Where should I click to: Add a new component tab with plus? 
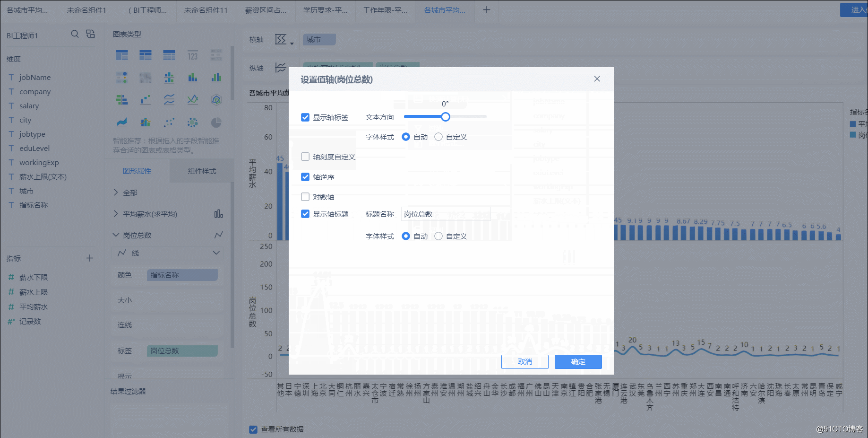pos(486,10)
